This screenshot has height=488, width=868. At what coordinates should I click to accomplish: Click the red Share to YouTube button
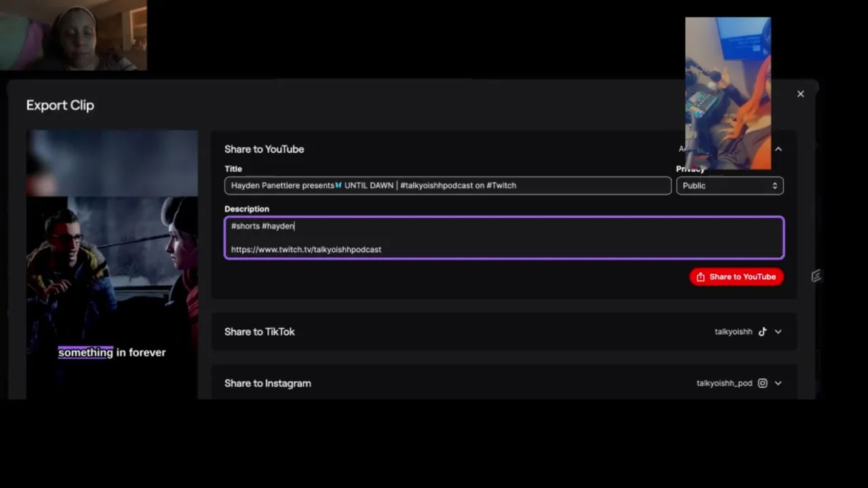click(x=737, y=277)
